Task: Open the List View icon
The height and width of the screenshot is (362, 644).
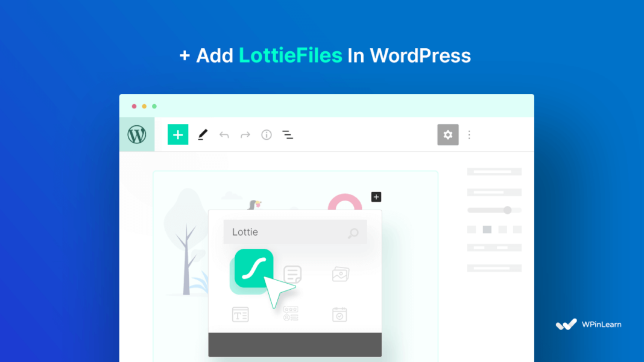Action: [x=288, y=134]
